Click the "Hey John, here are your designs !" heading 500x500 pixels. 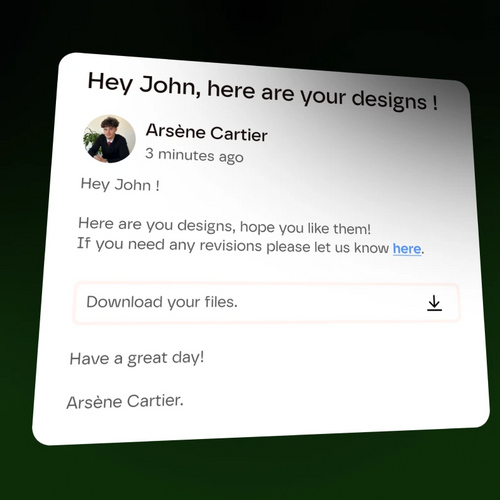(x=262, y=92)
